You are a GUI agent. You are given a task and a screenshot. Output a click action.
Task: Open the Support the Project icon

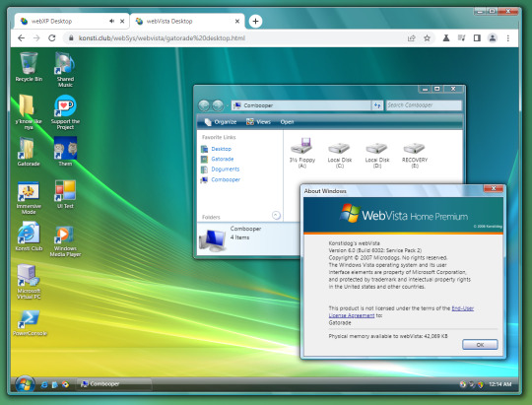point(65,112)
